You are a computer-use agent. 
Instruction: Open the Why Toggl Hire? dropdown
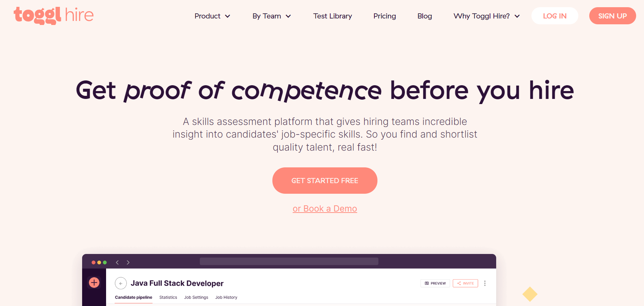click(487, 16)
